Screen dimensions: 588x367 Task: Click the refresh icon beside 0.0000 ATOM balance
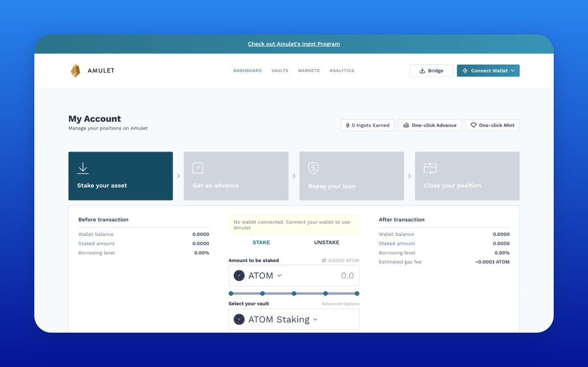tap(324, 261)
